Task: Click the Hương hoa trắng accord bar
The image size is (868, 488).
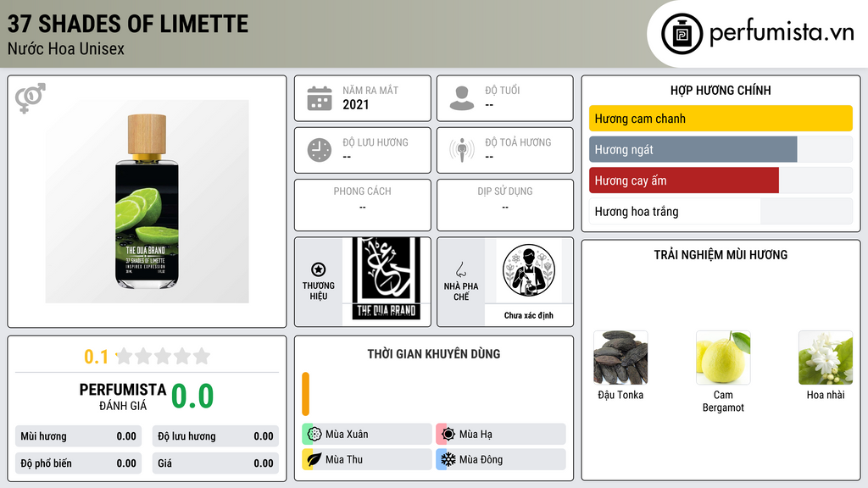Action: pos(721,211)
